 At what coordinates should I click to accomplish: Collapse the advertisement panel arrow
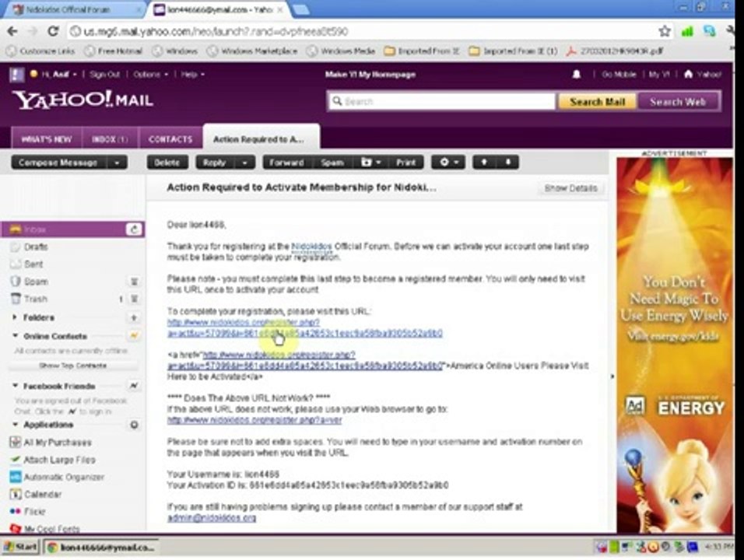[612, 376]
